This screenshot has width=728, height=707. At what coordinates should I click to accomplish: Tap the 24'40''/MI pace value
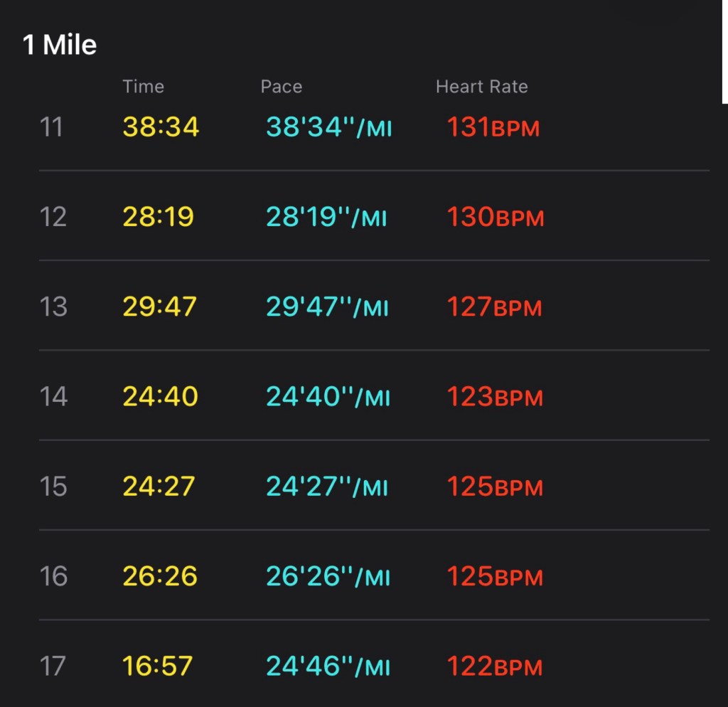coord(328,396)
